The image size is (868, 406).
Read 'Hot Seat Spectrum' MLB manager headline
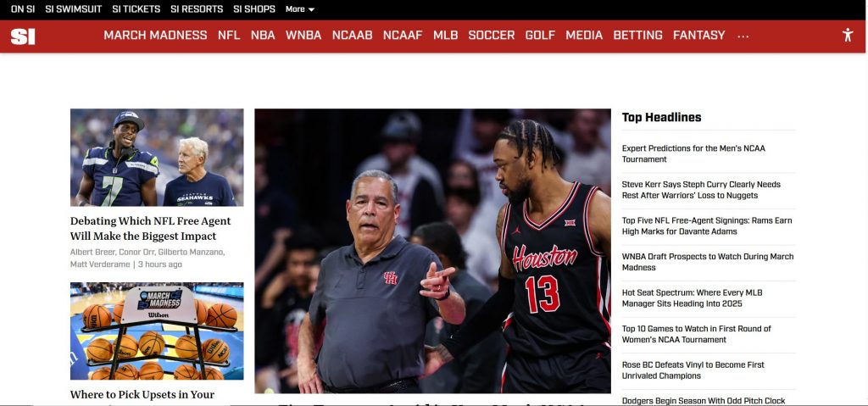692,298
